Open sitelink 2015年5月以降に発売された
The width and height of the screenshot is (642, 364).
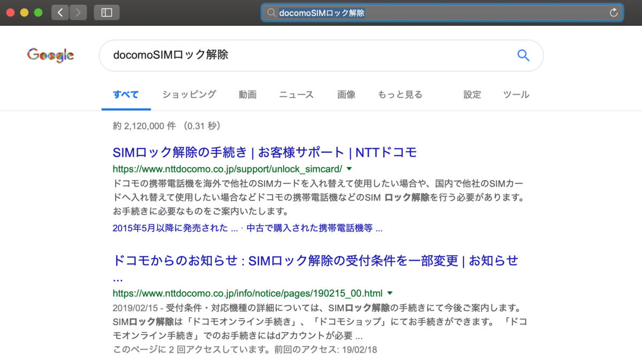175,228
